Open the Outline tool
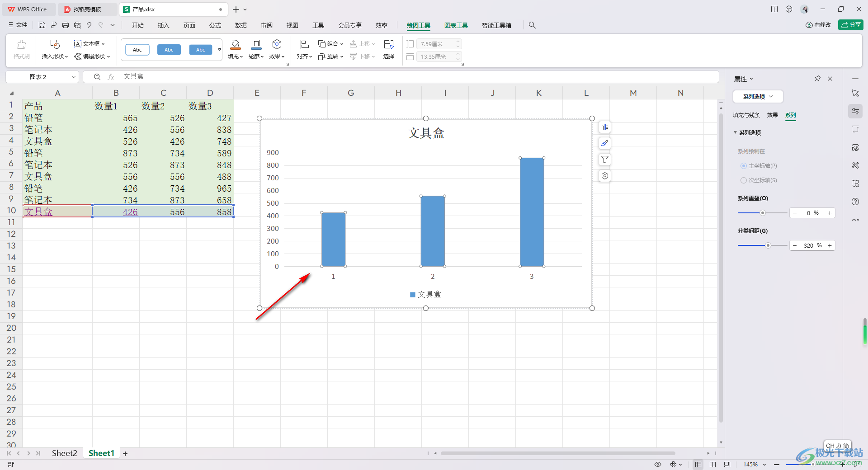Viewport: 868px width, 470px height. coord(256,50)
